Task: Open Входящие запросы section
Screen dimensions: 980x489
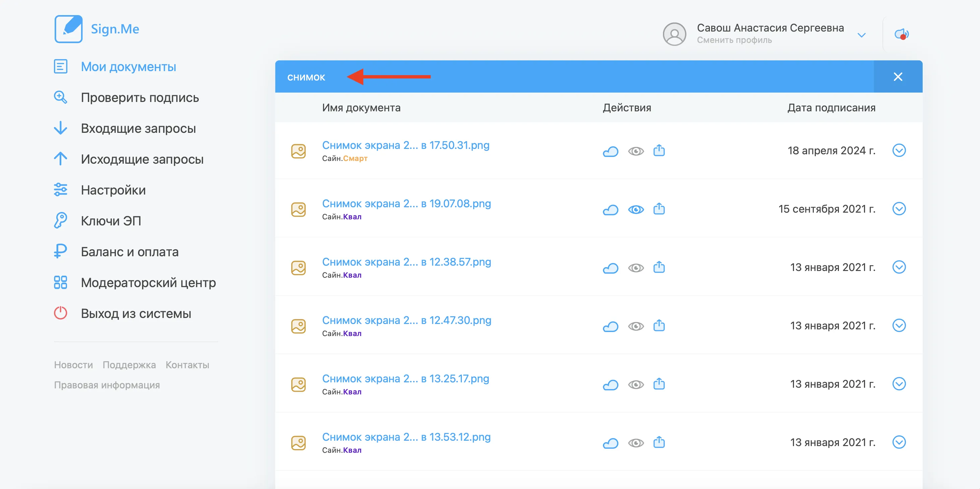Action: point(138,128)
